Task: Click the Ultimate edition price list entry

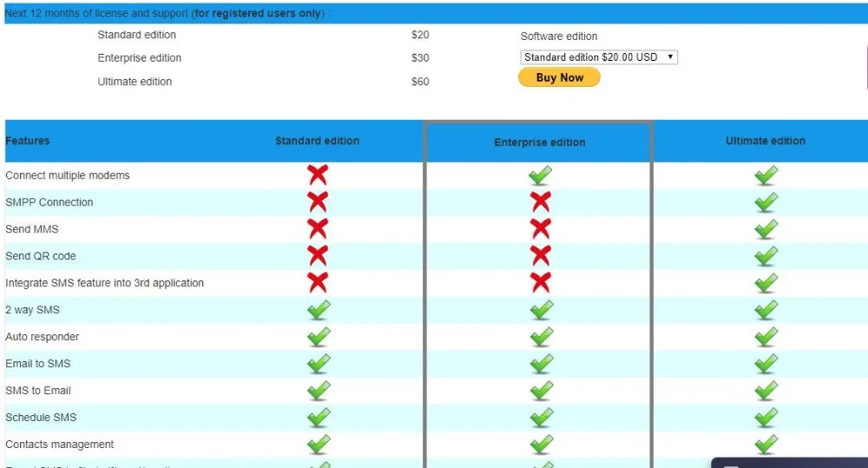Action: click(x=135, y=82)
